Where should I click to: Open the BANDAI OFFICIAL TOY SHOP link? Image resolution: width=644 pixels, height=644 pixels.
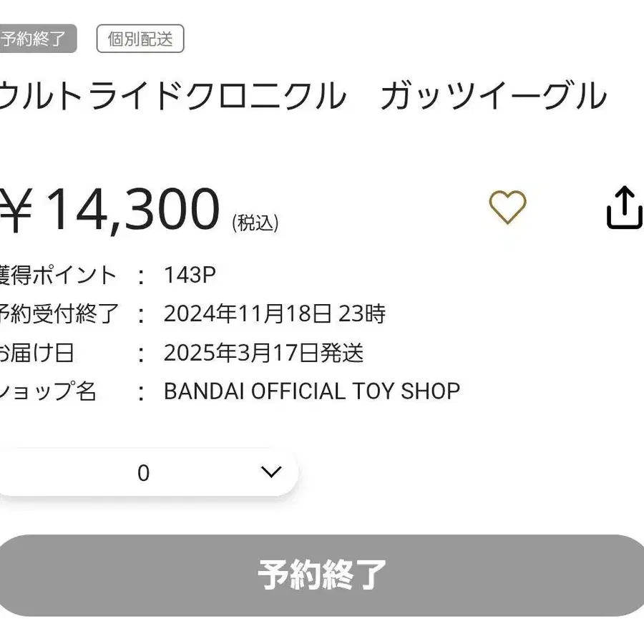(312, 391)
